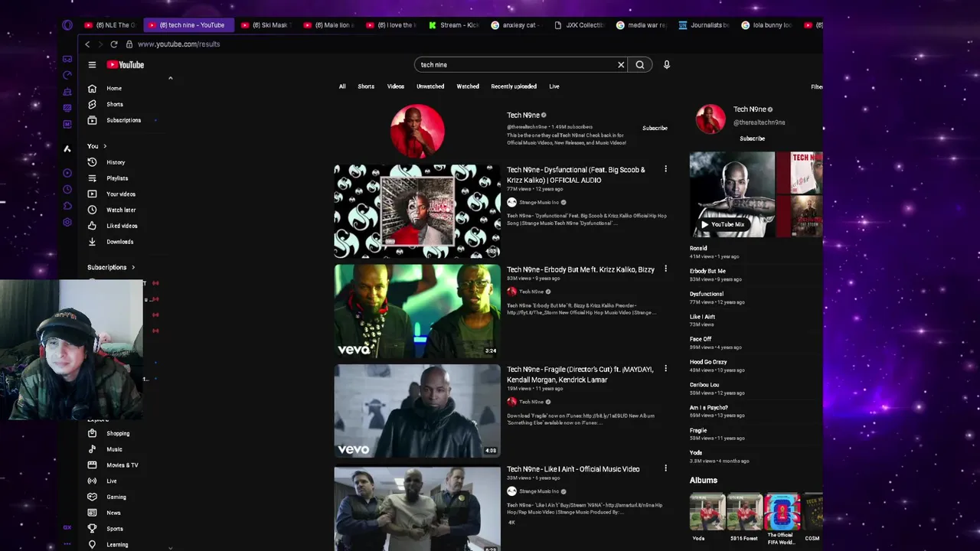
Task: Start voice search with the microphone icon
Action: [666, 65]
